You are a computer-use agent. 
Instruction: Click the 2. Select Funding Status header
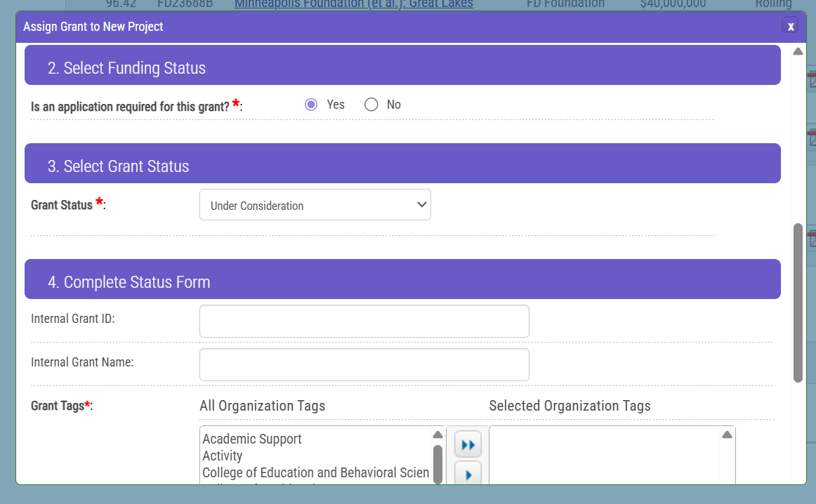[x=402, y=65]
